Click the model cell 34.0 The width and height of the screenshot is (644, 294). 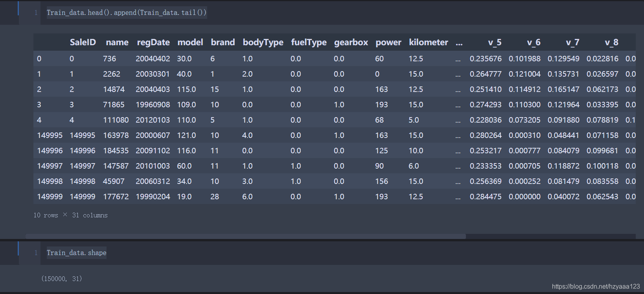184,181
